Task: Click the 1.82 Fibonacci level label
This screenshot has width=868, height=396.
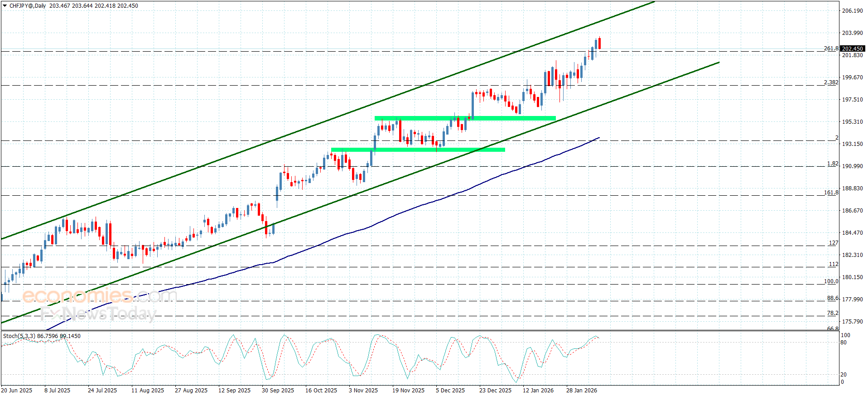Action: point(833,164)
